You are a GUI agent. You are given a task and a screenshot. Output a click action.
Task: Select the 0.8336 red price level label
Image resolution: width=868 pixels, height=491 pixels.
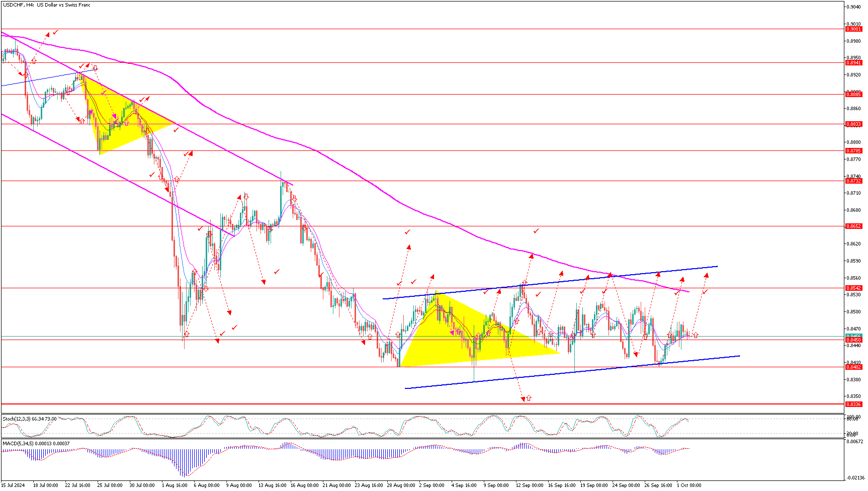(x=853, y=404)
